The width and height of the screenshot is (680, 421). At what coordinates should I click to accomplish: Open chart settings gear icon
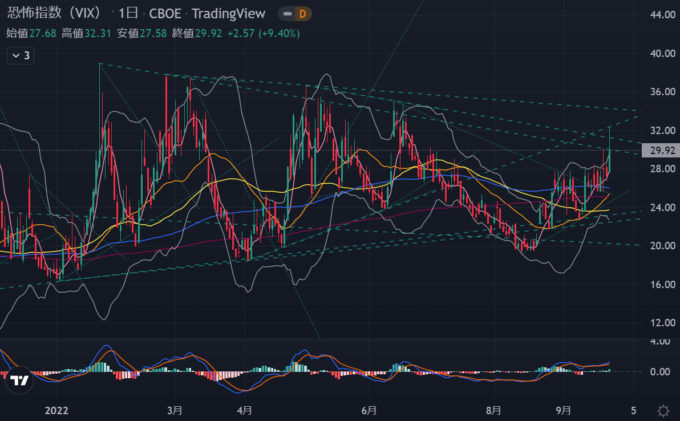(663, 410)
